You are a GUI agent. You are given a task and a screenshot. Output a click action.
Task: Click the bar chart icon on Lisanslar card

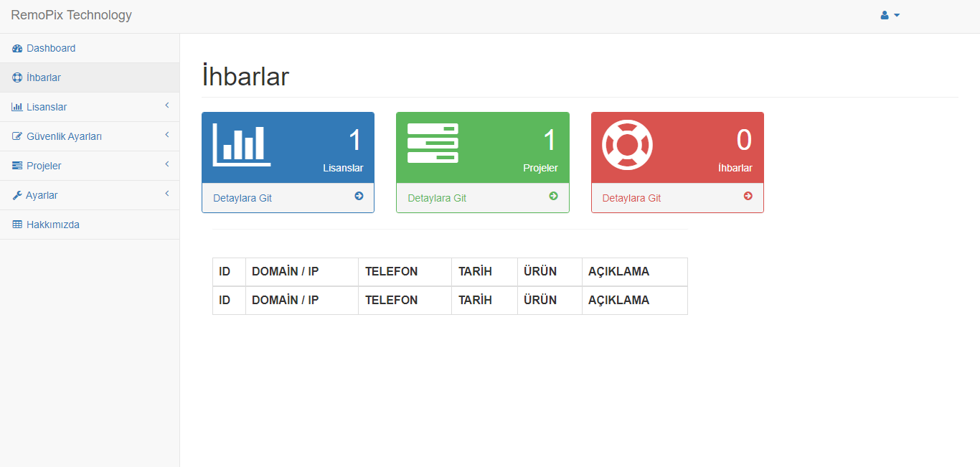(x=242, y=144)
